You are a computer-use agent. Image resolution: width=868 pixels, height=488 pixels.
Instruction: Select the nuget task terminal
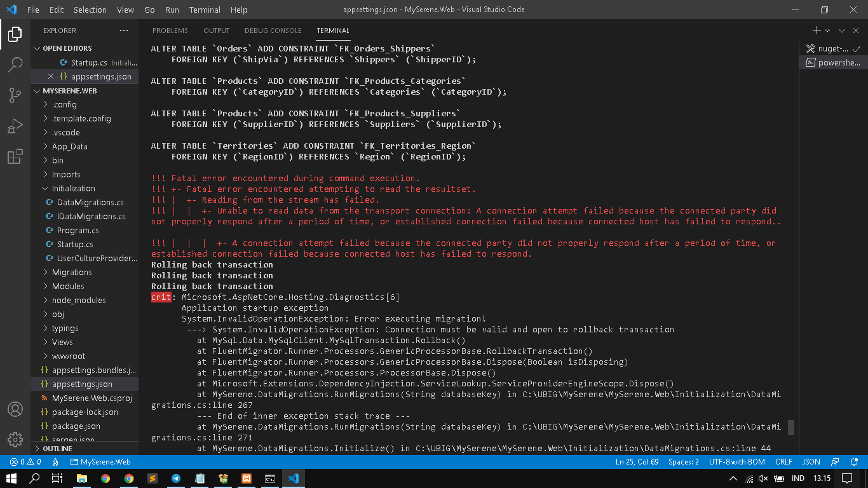(x=833, y=48)
